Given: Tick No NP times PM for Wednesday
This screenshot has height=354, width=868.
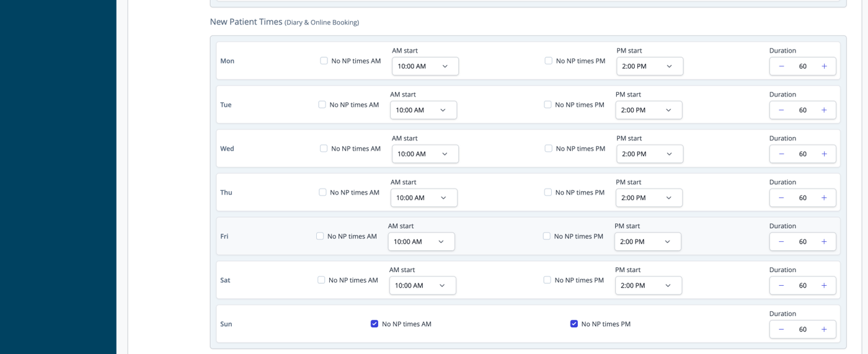Looking at the screenshot, I should (x=548, y=148).
